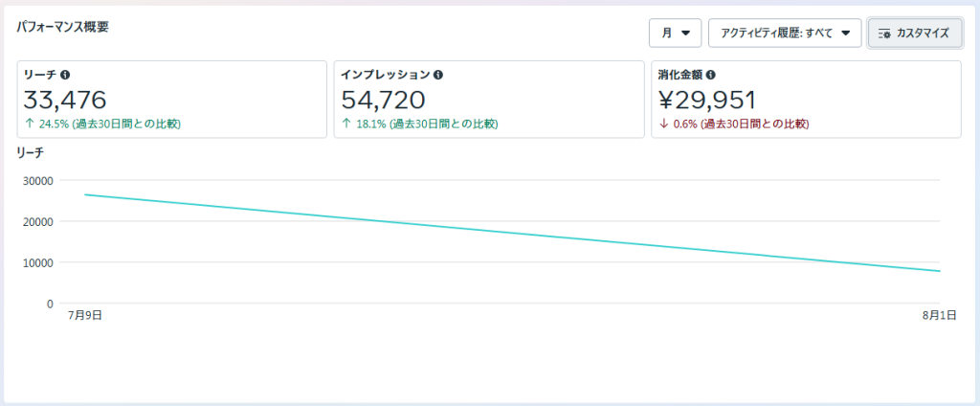Click the red down arrow by 0.6%

(663, 124)
